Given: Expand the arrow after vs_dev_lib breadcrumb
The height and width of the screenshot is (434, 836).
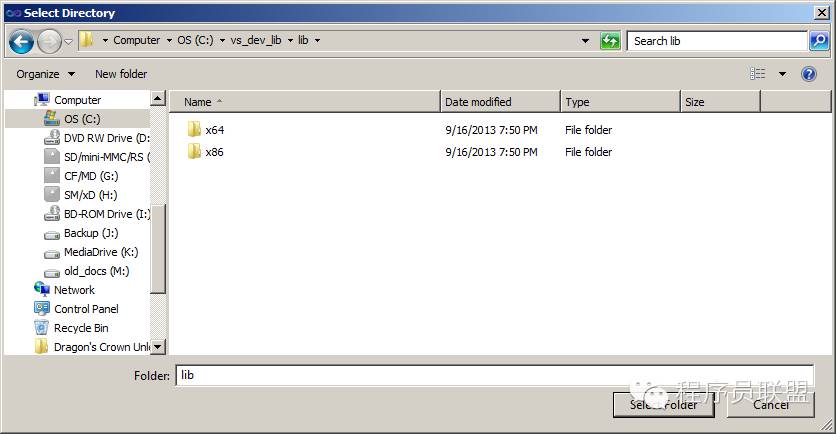Looking at the screenshot, I should (291, 41).
